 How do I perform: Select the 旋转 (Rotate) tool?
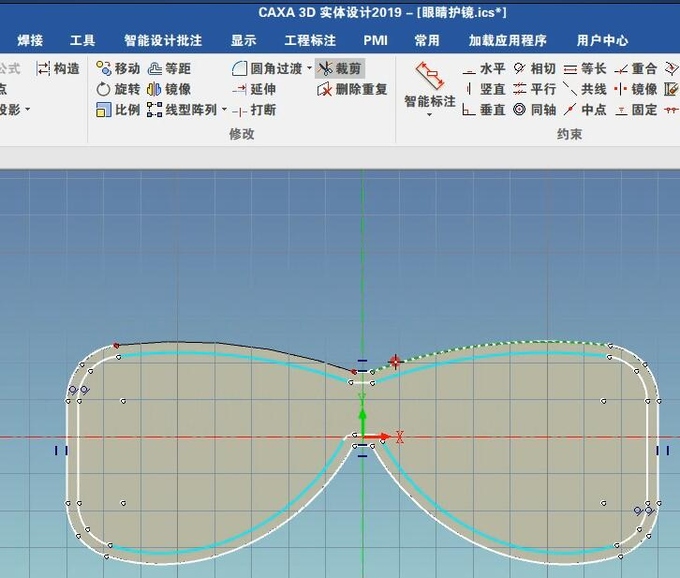(x=118, y=89)
